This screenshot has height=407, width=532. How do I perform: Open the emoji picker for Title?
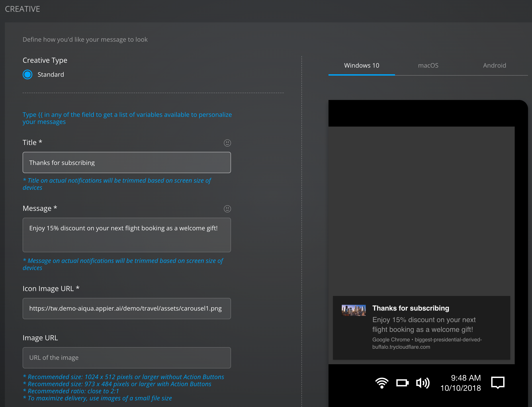(227, 143)
